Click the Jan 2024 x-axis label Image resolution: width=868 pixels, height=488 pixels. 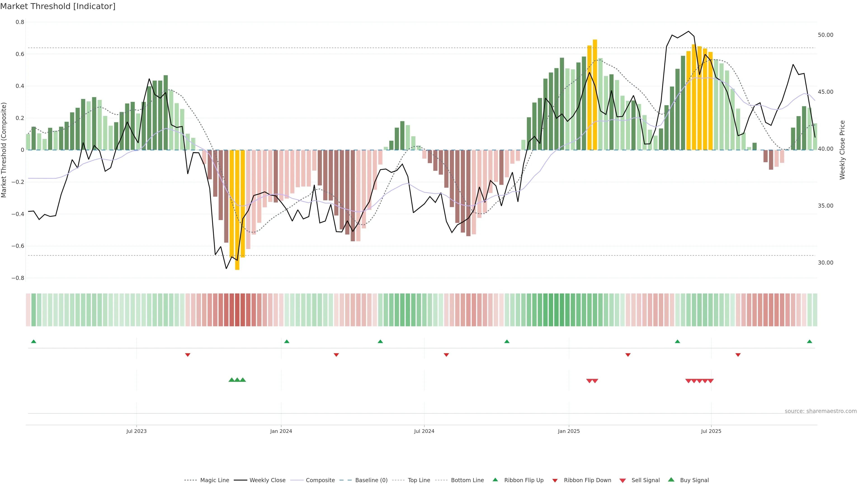click(x=281, y=431)
